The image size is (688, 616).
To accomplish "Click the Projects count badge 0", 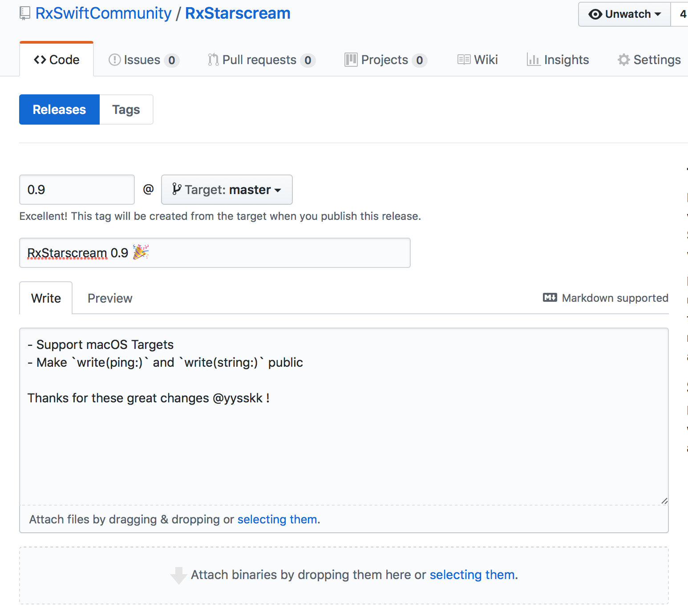I will click(x=420, y=60).
